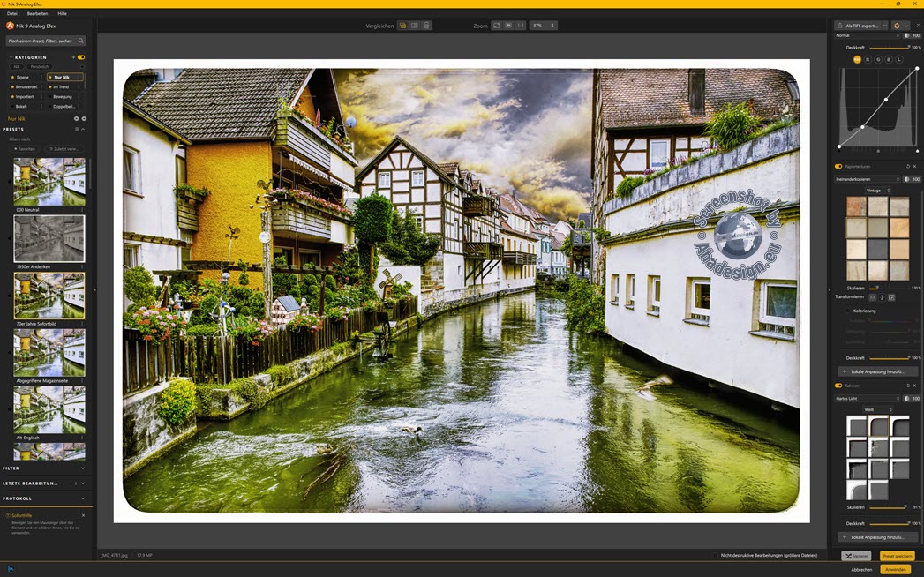Click the search icon in the preset search field
The width and height of the screenshot is (924, 577).
pyautogui.click(x=80, y=41)
